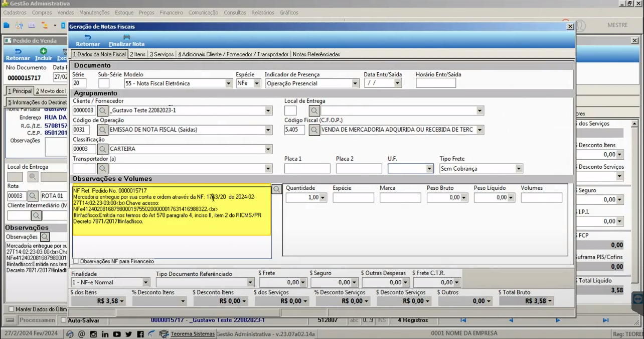644x339 pixels.
Task: Check Manter Dados do Último option
Action: 12,309
